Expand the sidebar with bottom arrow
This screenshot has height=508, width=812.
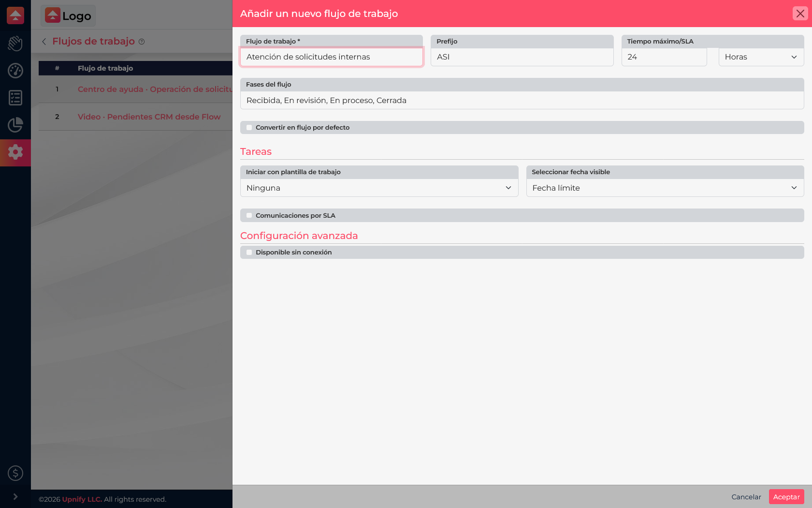(15, 496)
